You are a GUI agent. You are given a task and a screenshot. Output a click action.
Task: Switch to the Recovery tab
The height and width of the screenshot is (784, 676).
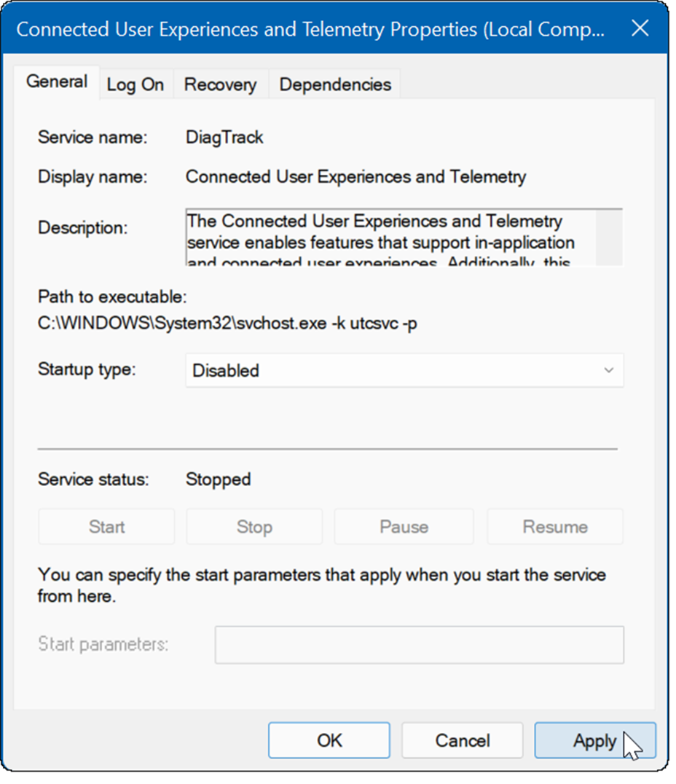click(x=220, y=85)
